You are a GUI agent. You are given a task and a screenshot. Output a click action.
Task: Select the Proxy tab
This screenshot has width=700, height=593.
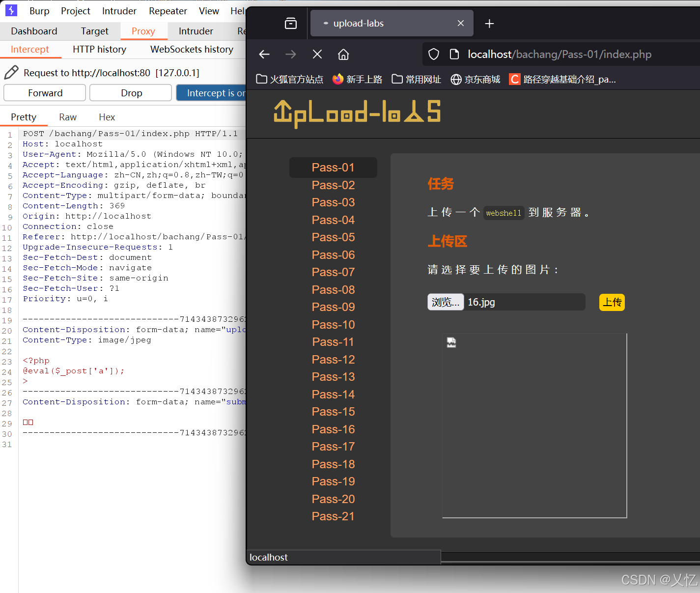click(x=143, y=31)
